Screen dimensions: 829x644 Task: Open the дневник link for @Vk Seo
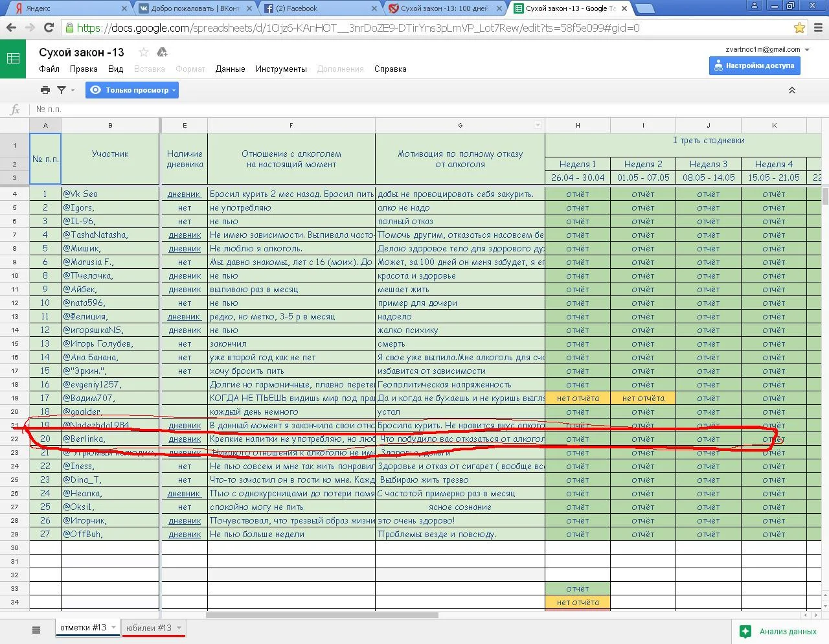pyautogui.click(x=184, y=194)
